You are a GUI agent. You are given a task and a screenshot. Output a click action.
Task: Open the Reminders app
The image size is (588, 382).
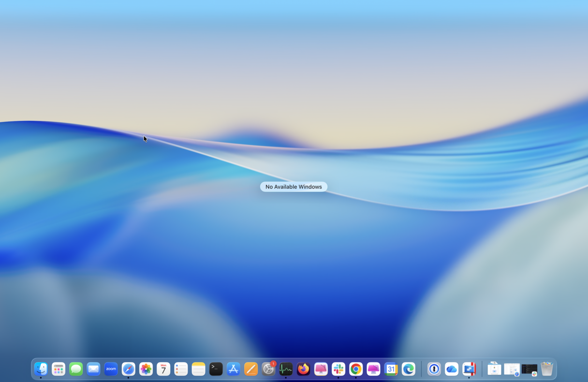tap(181, 369)
